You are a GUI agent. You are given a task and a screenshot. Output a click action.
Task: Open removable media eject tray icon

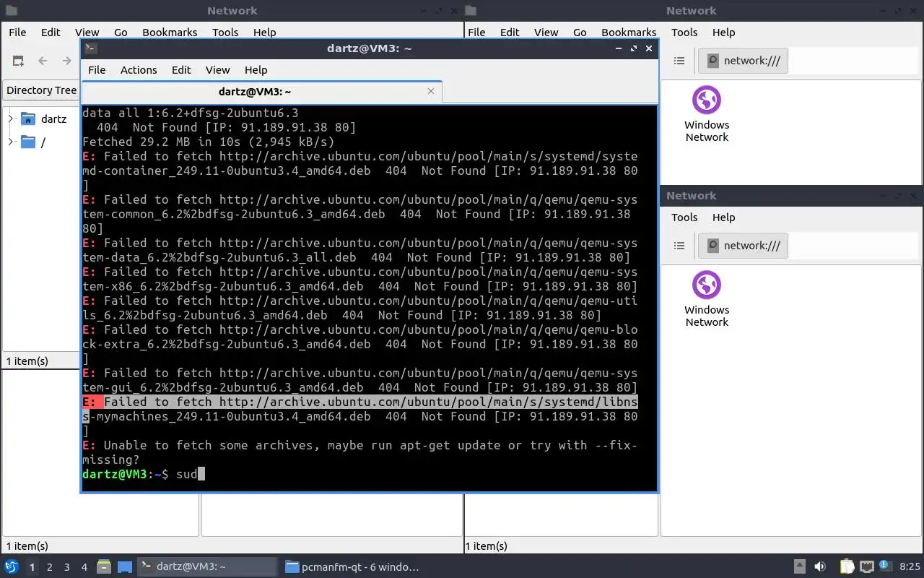(800, 567)
